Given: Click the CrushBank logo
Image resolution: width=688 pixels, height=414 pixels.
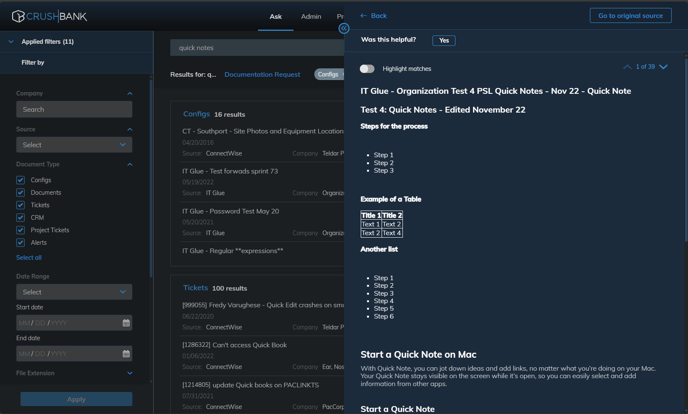Looking at the screenshot, I should click(49, 16).
